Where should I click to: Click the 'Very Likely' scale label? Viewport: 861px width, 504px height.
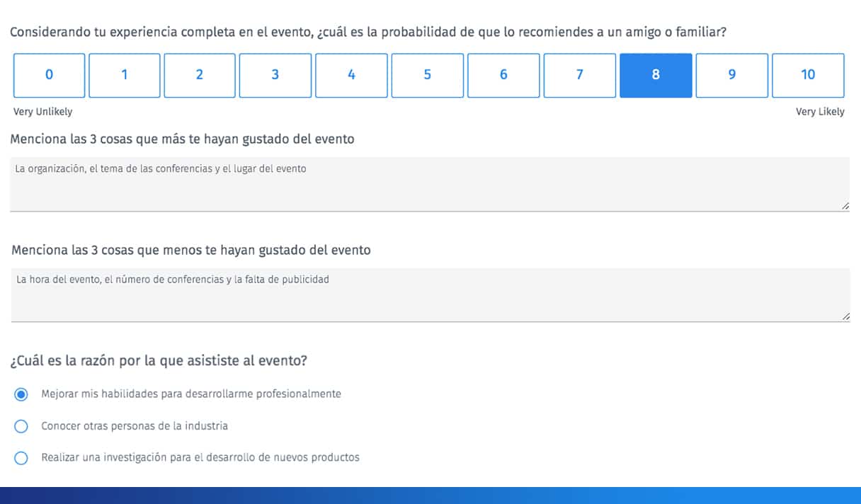(820, 112)
